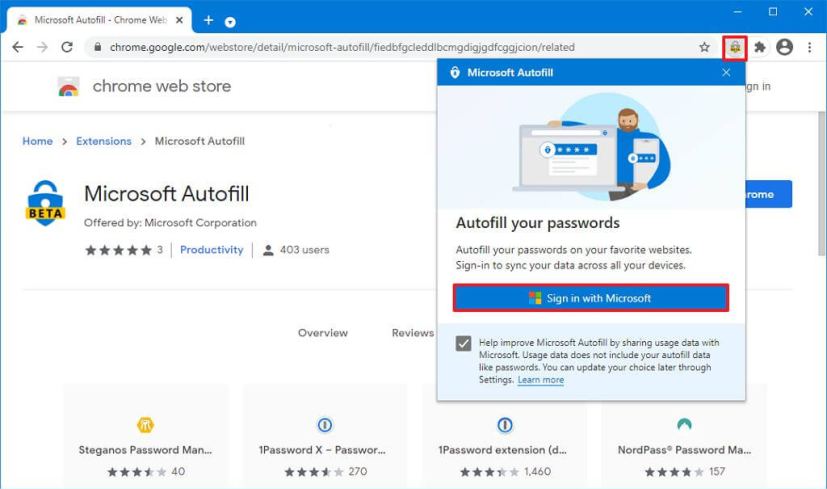The image size is (827, 489).
Task: Close the Microsoft Autofill browser tab
Action: pyautogui.click(x=179, y=20)
